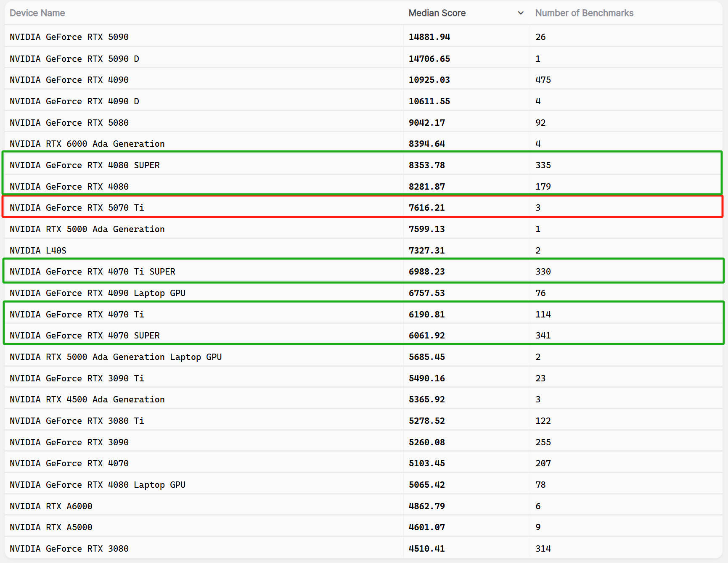
Task: Select benchmark count 122 for RTX 3080 Ti
Action: pyautogui.click(x=543, y=421)
